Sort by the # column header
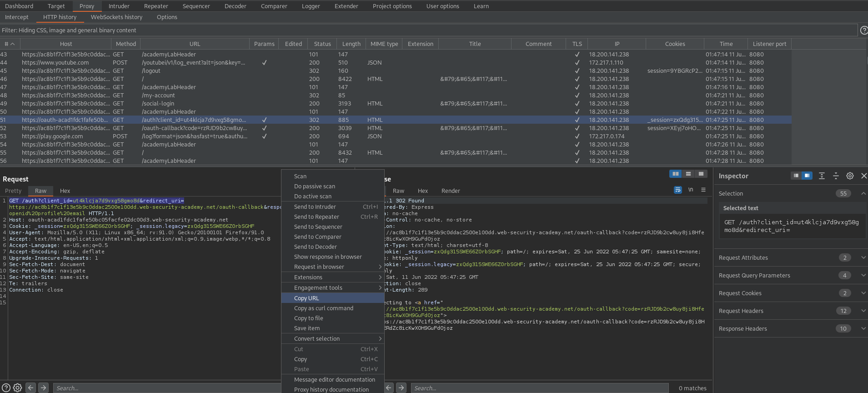The width and height of the screenshot is (868, 393). pos(10,44)
